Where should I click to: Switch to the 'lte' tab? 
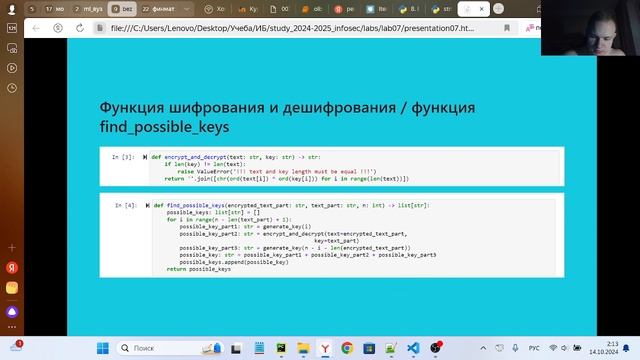tap(376, 9)
